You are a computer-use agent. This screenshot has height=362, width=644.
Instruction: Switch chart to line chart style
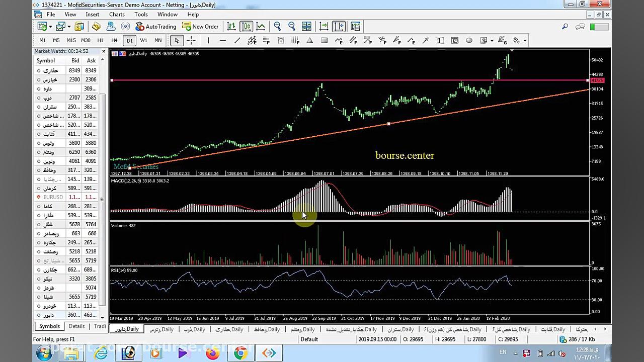pyautogui.click(x=261, y=26)
